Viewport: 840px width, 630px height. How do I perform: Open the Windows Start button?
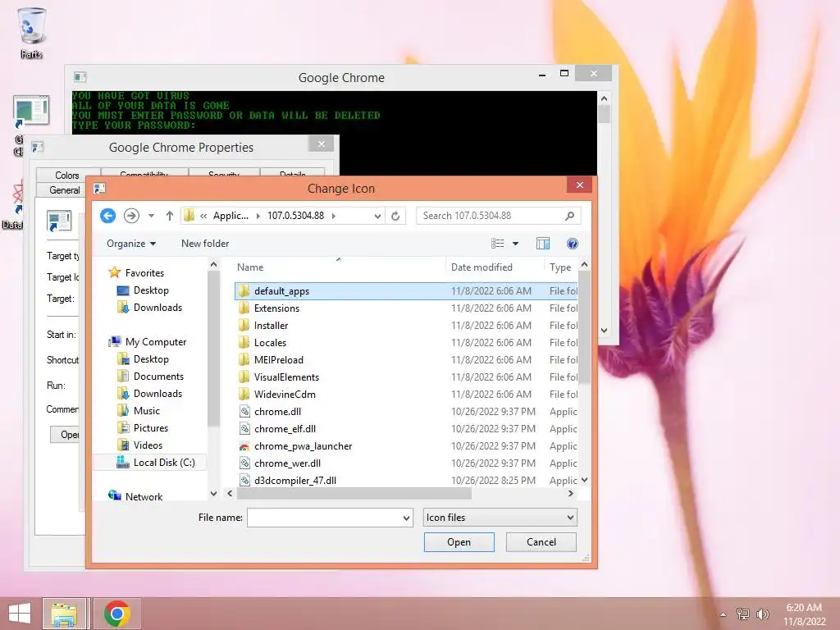coord(20,614)
